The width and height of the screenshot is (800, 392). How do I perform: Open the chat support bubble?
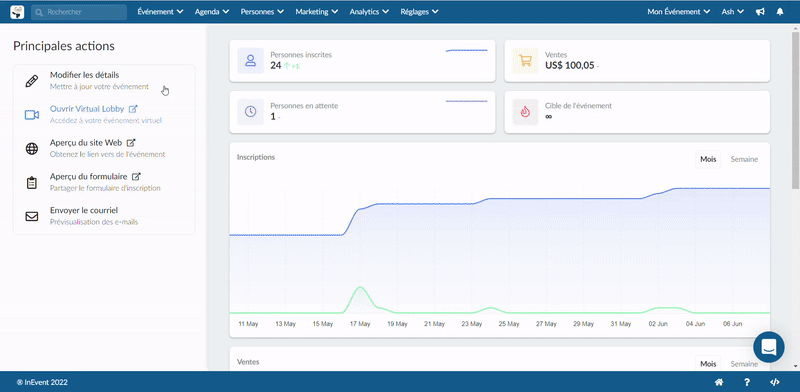(769, 347)
